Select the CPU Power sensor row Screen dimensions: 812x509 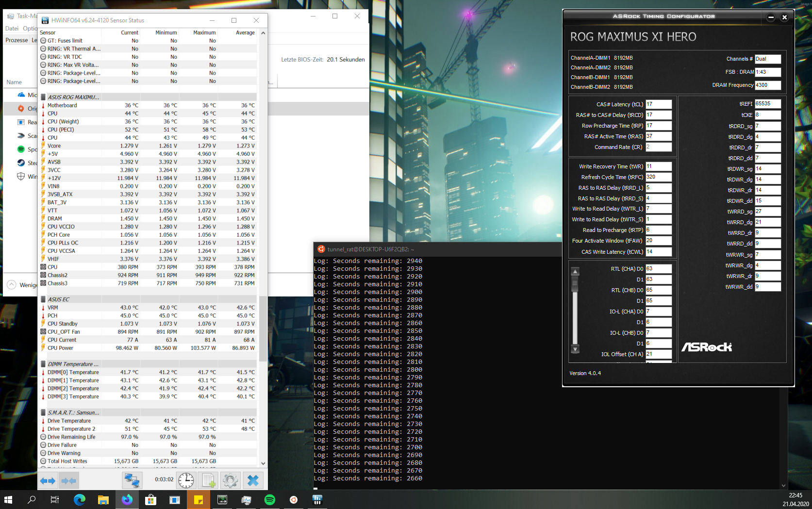(148, 348)
